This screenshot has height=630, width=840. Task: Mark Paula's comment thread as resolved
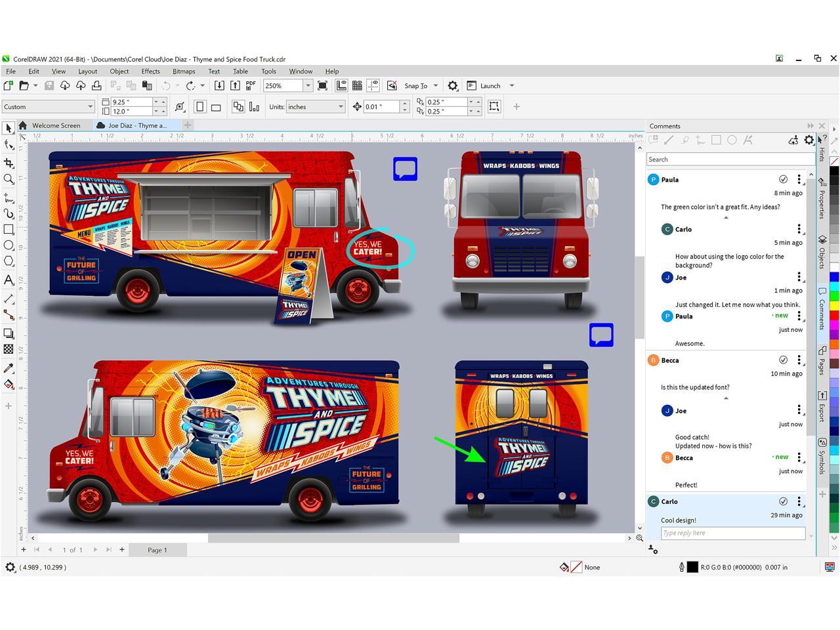[x=783, y=179]
